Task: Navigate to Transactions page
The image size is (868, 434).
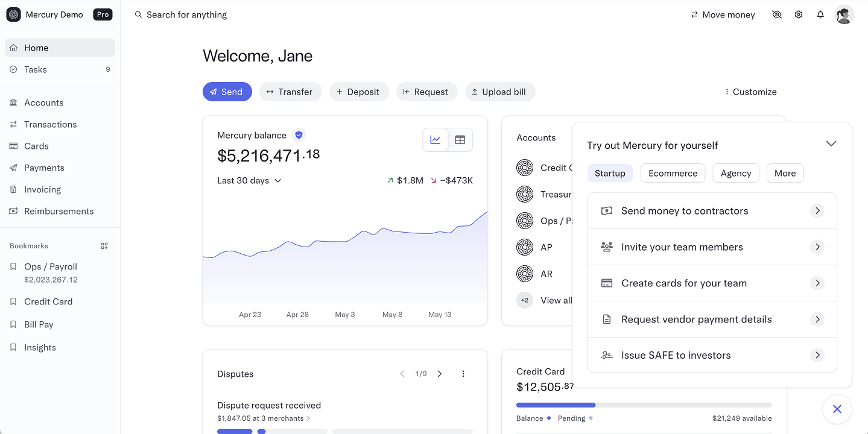Action: tap(60, 124)
